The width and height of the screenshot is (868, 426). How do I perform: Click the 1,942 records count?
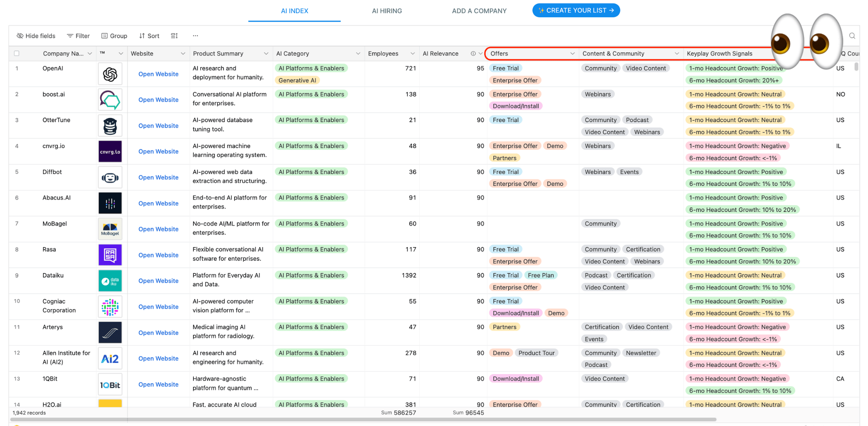29,413
